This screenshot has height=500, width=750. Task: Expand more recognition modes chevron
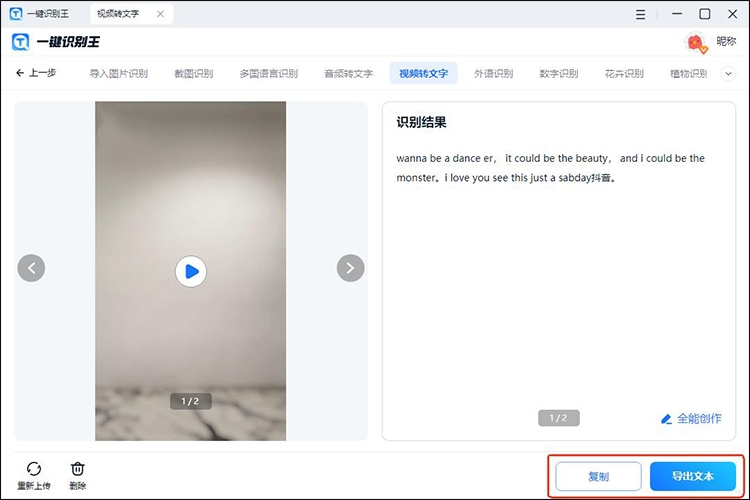tap(728, 74)
